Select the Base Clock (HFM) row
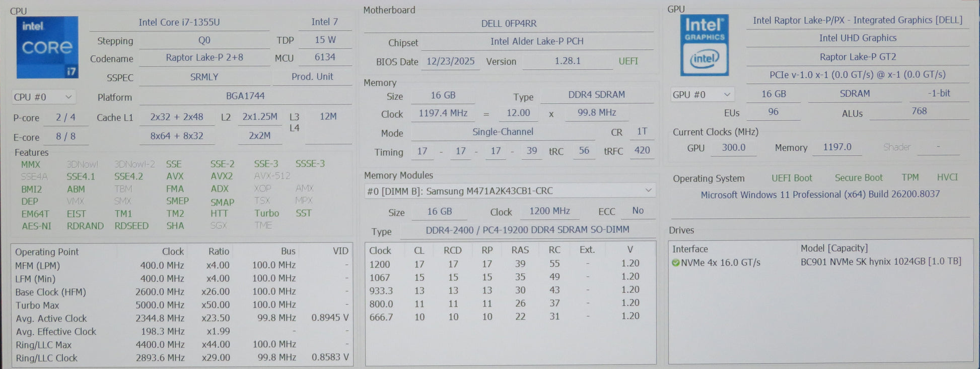Screen dimensions: 980x369 (x=181, y=292)
